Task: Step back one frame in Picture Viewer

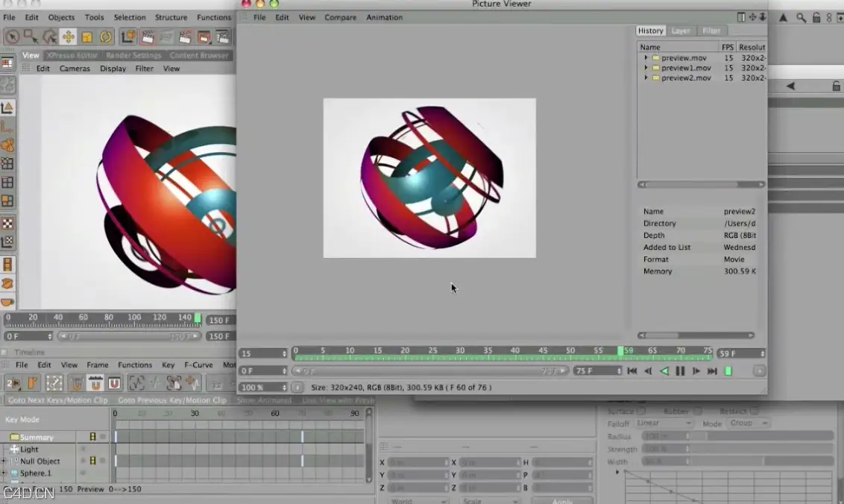Action: (648, 371)
